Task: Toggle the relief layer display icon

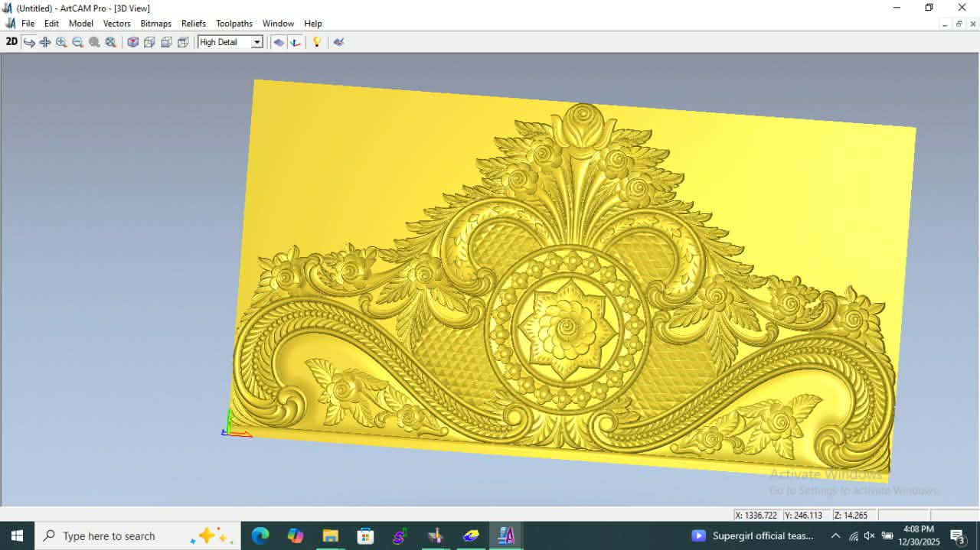Action: pos(279,42)
